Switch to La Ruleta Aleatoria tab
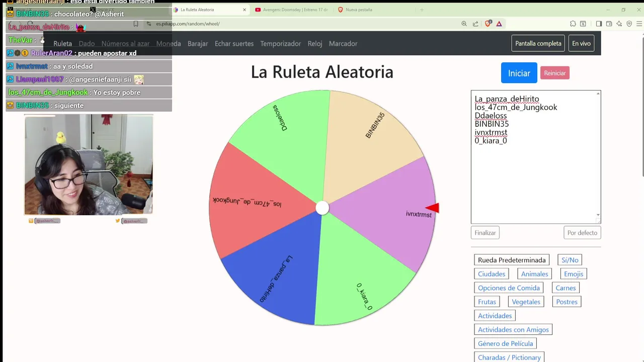The image size is (644, 362). (x=209, y=10)
